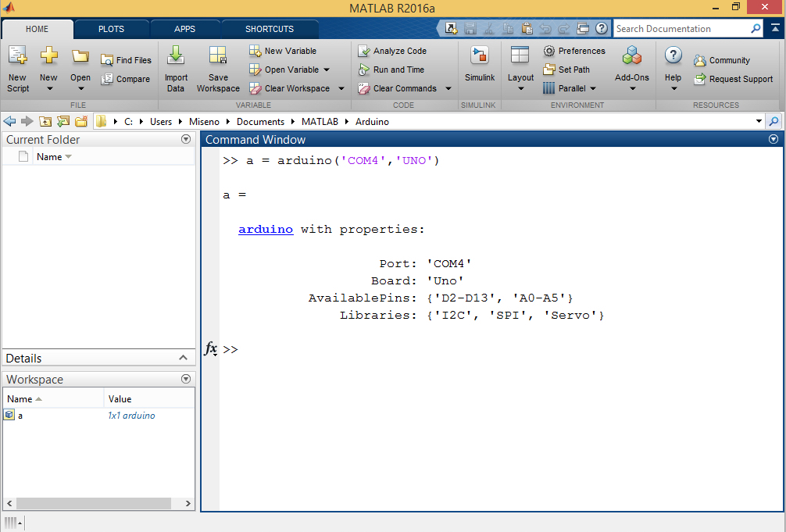Click Documents in the folder path

(x=260, y=121)
